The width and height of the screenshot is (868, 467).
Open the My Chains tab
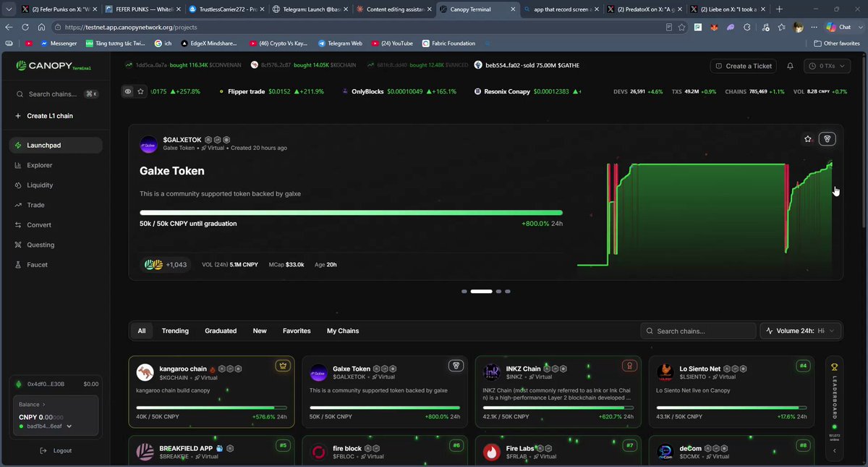(343, 331)
